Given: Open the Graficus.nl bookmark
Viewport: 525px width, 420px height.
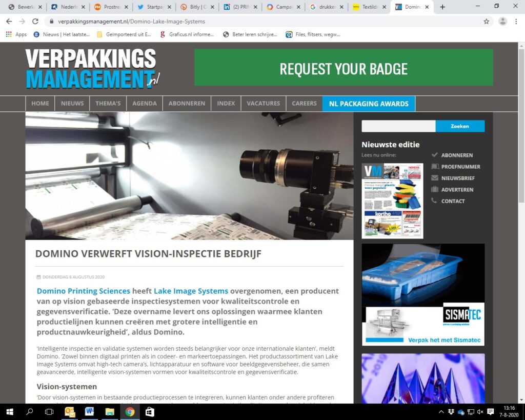Looking at the screenshot, I should (187, 34).
